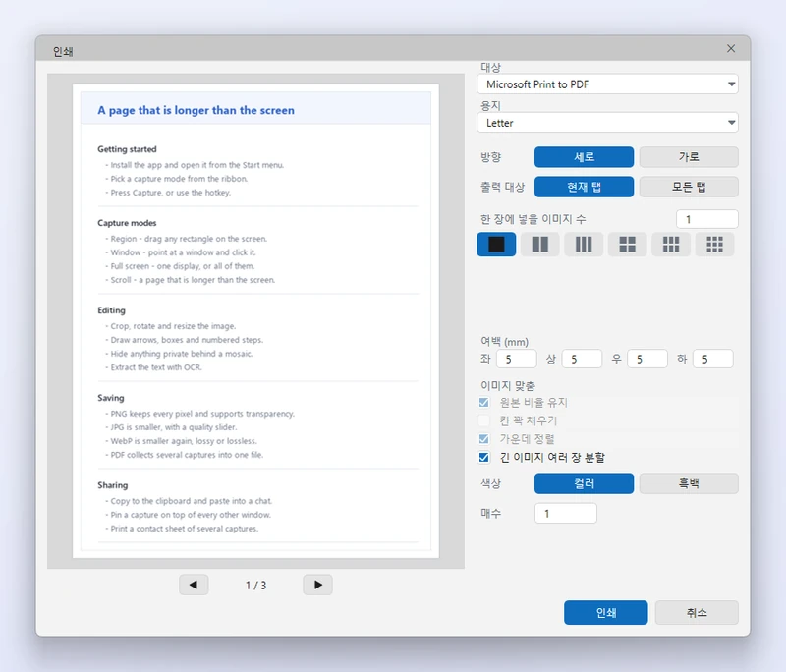Click the blue 인쇄 button
This screenshot has height=672, width=786.
(x=605, y=612)
